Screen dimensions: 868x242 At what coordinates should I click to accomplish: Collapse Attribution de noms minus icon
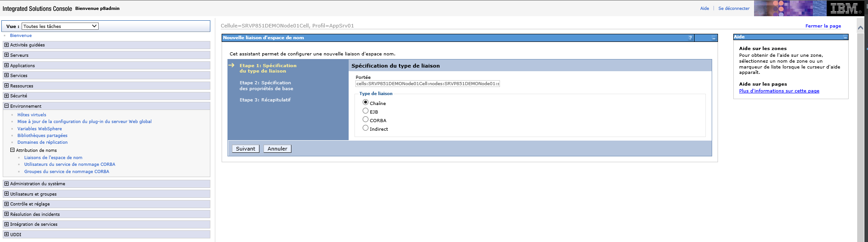(13, 150)
